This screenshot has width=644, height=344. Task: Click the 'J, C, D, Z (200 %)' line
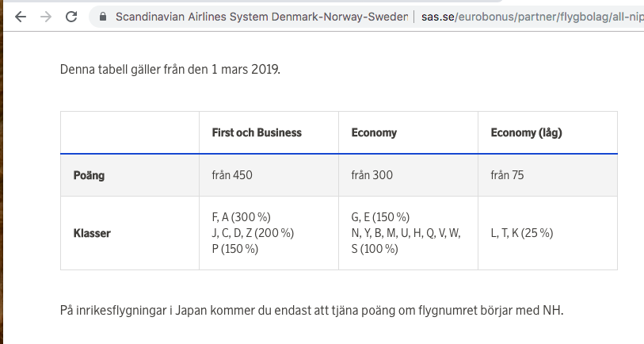[x=253, y=233]
